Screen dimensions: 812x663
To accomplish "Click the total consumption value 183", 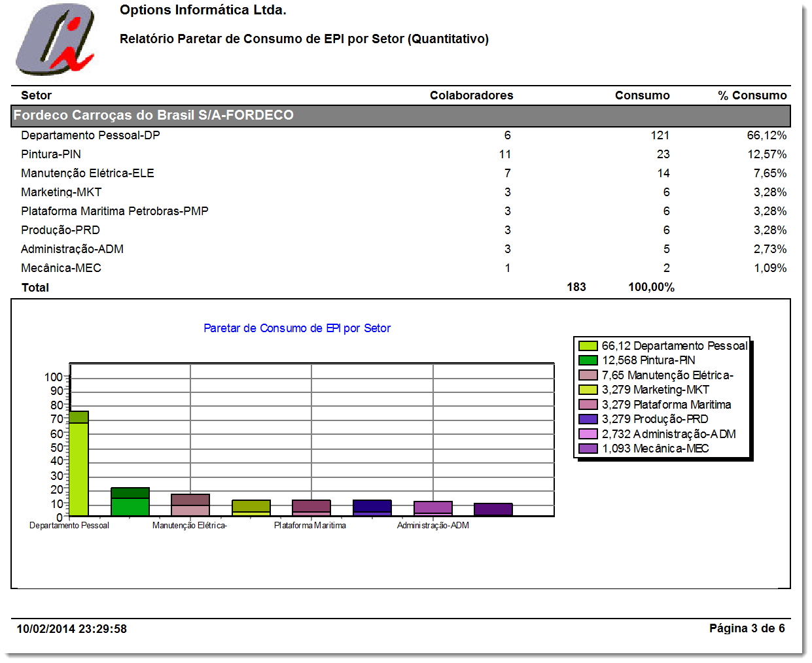I will (x=576, y=287).
